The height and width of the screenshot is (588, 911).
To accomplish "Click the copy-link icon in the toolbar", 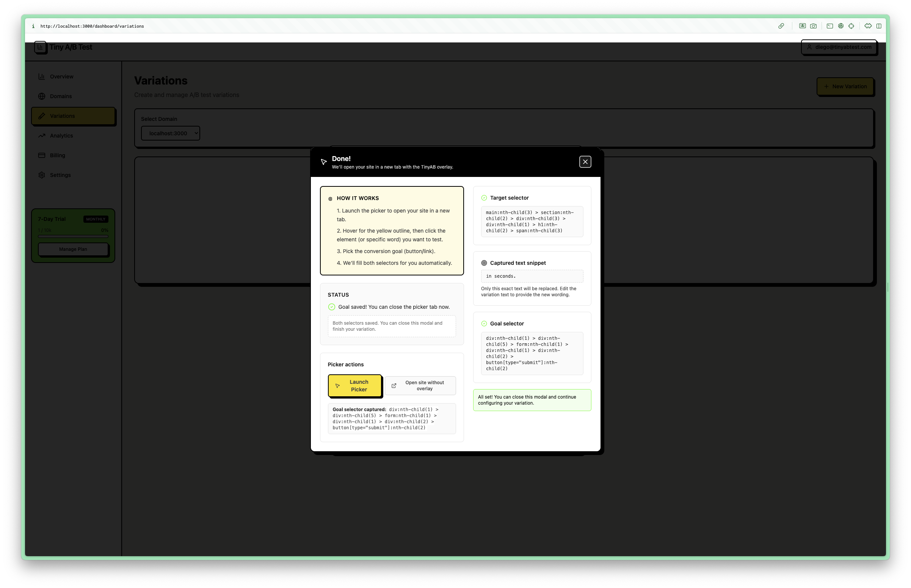I will pos(781,26).
